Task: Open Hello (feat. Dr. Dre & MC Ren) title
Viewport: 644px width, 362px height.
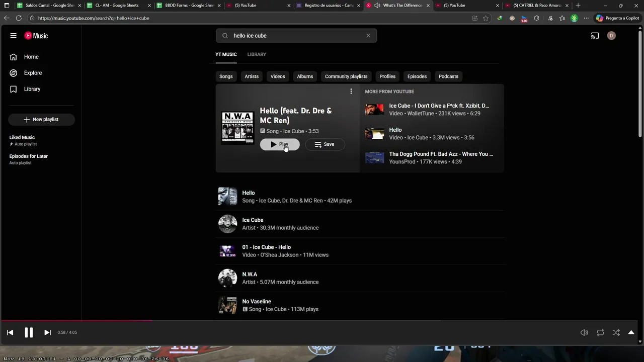Action: coord(296,116)
